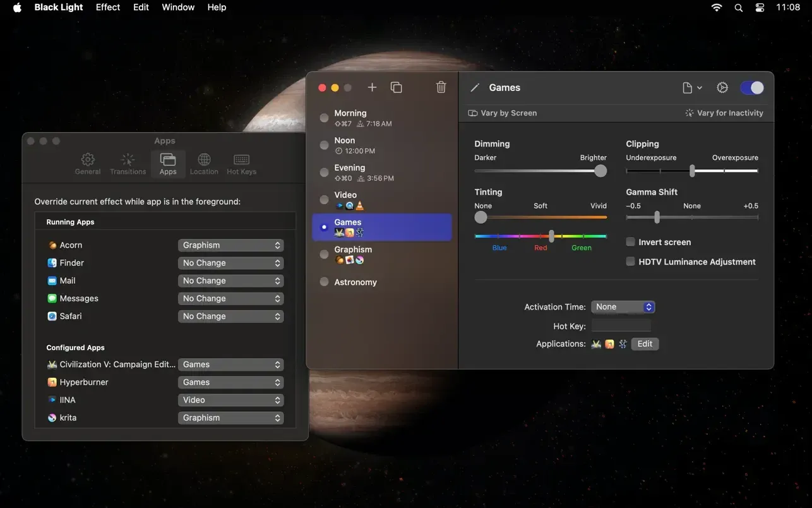
Task: Click the plus icon to add effect
Action: click(372, 87)
